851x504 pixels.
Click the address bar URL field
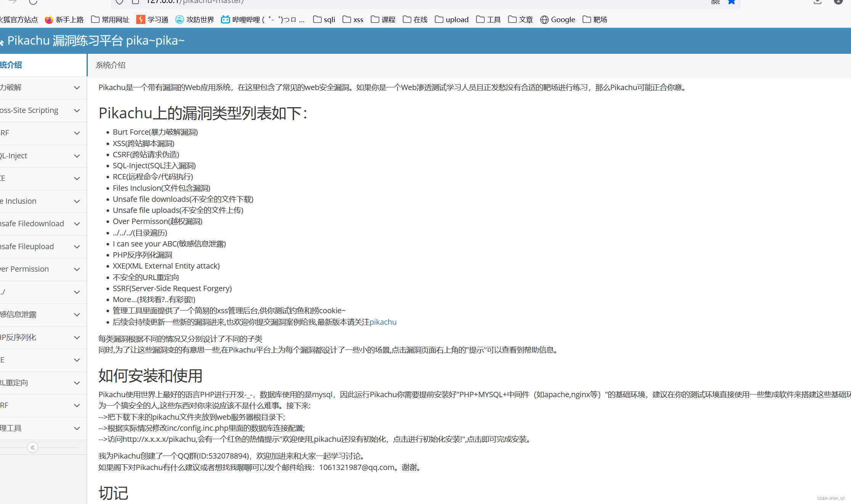pyautogui.click(x=382, y=2)
